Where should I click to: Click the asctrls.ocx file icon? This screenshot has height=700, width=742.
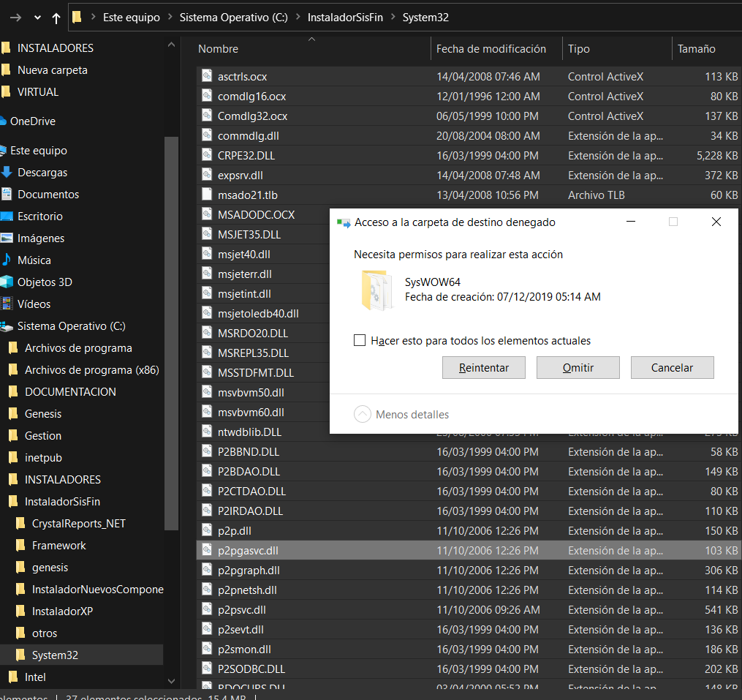tap(207, 76)
